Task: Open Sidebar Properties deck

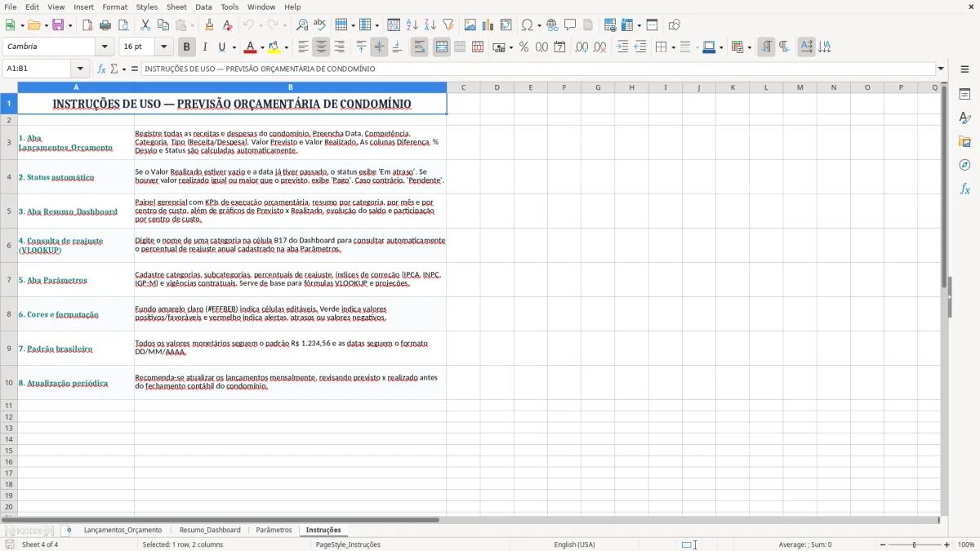Action: (x=964, y=95)
